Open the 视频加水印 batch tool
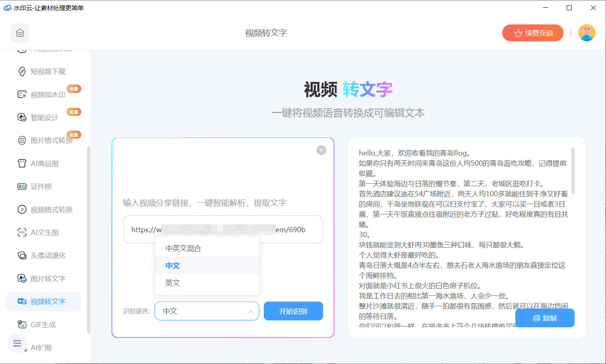 (x=42, y=94)
